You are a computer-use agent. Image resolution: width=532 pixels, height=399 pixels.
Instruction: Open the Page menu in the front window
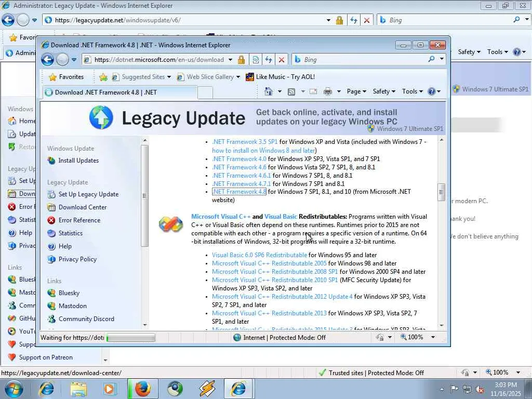click(x=356, y=91)
